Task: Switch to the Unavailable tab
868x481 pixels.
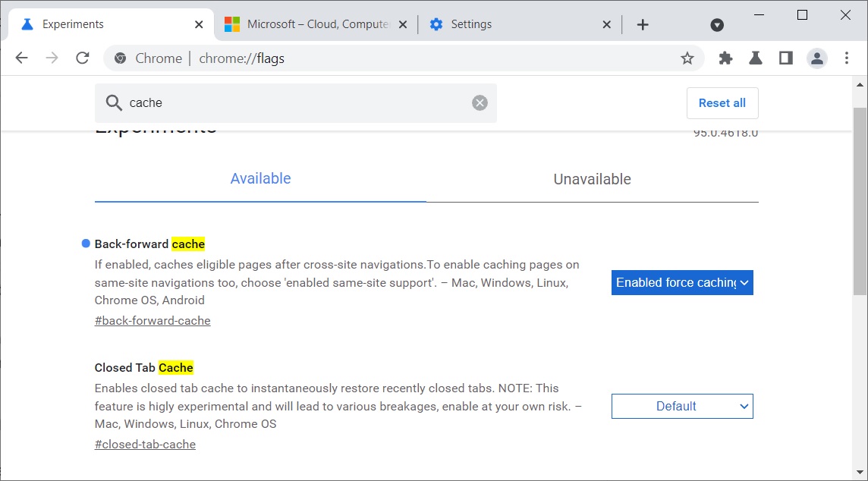Action: coord(592,180)
